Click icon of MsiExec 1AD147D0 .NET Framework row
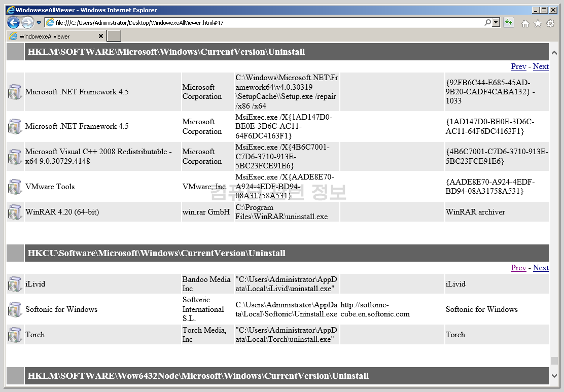 tap(15, 126)
